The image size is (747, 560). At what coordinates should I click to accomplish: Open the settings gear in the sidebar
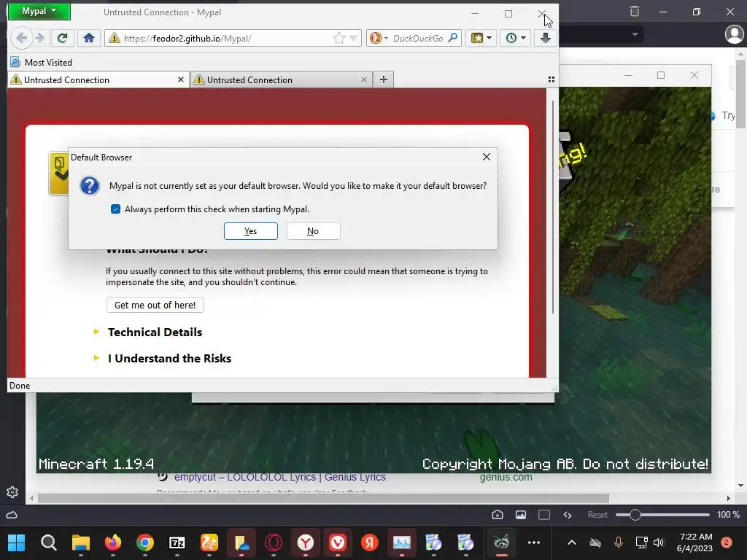(12, 492)
